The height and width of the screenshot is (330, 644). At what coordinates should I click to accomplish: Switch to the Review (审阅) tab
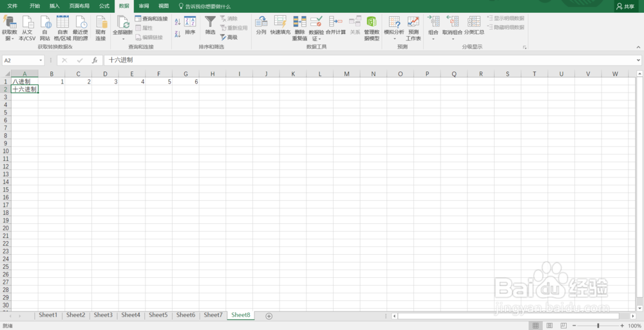pos(144,6)
